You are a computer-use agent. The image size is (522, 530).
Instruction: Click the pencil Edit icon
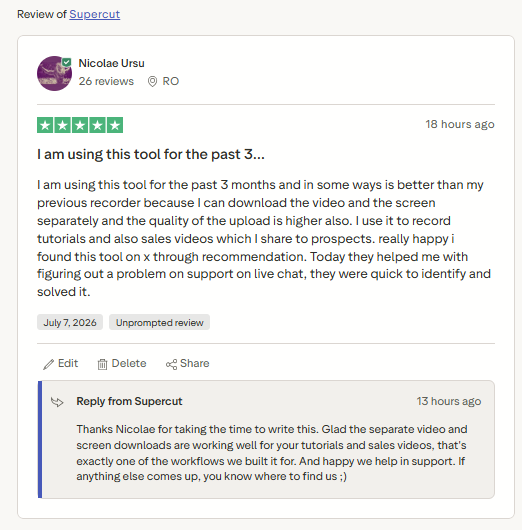[48, 364]
